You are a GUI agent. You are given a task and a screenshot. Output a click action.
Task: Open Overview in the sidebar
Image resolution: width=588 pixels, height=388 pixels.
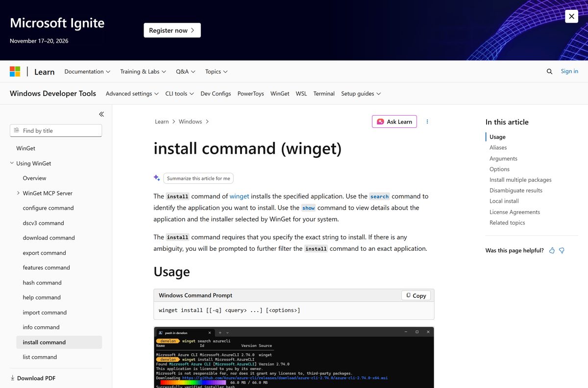(34, 178)
